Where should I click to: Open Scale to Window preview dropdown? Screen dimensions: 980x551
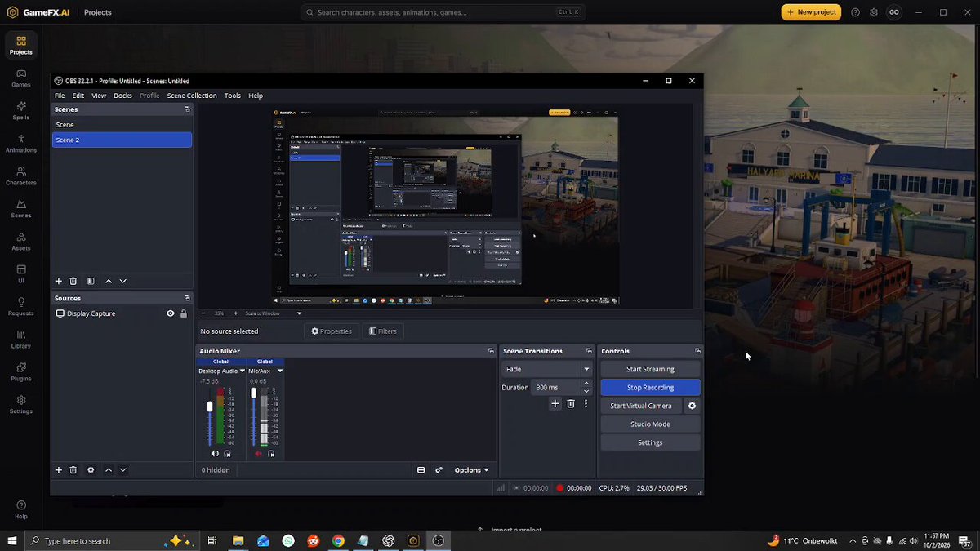pyautogui.click(x=273, y=313)
